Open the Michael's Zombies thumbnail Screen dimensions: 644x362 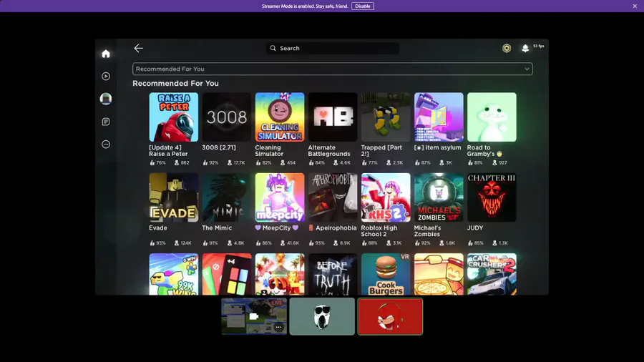pyautogui.click(x=439, y=197)
